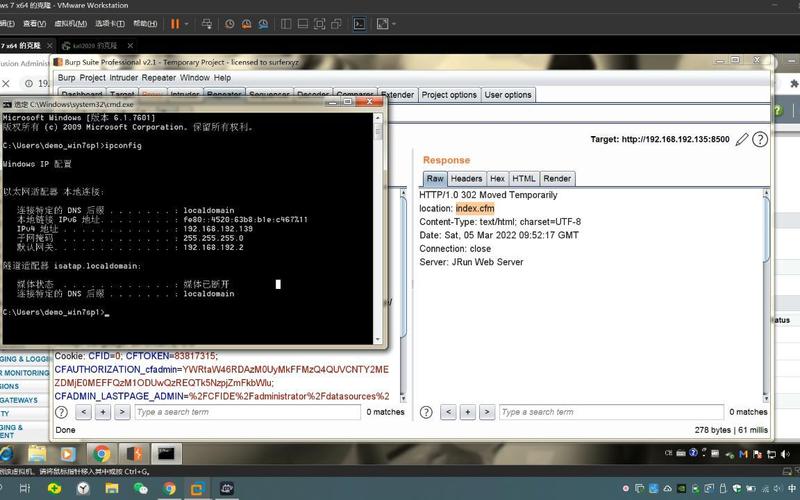Open Intruder menu in Burp Suite

(x=123, y=78)
